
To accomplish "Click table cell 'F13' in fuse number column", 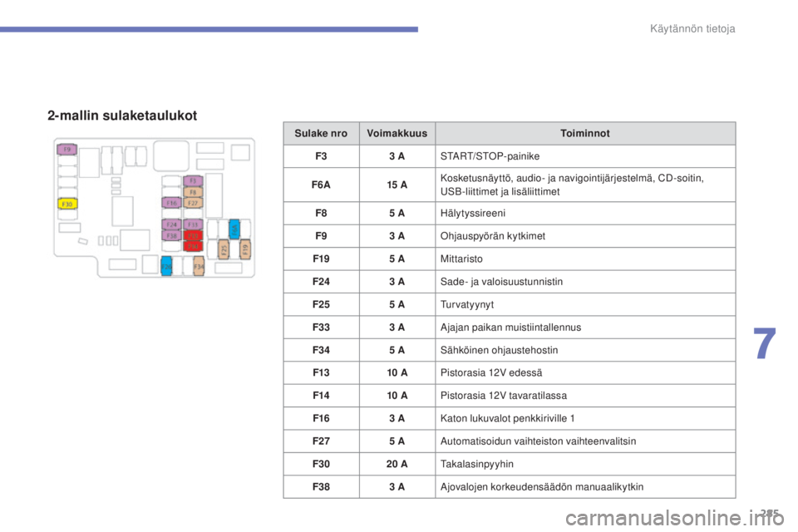I will 321,372.
